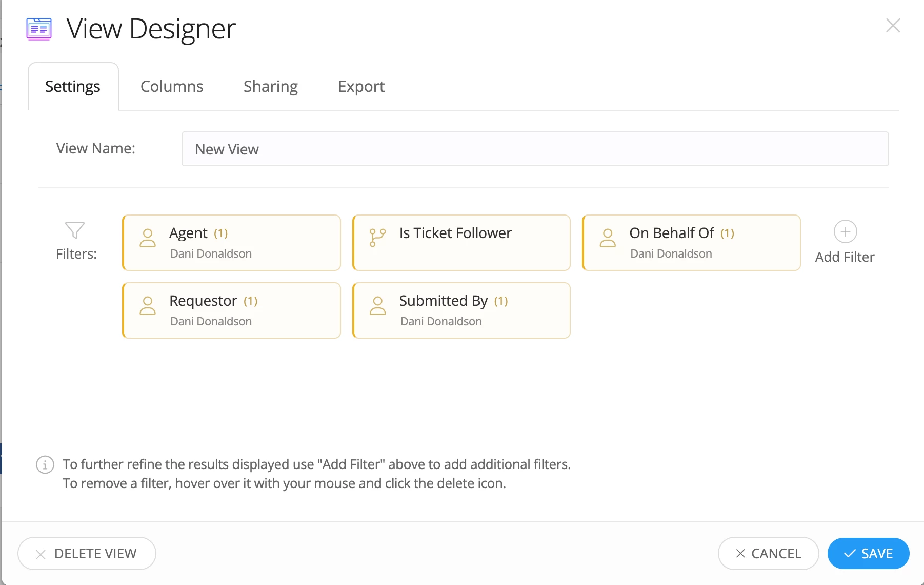The width and height of the screenshot is (924, 585).
Task: Click the Agent filter person icon
Action: pyautogui.click(x=148, y=238)
